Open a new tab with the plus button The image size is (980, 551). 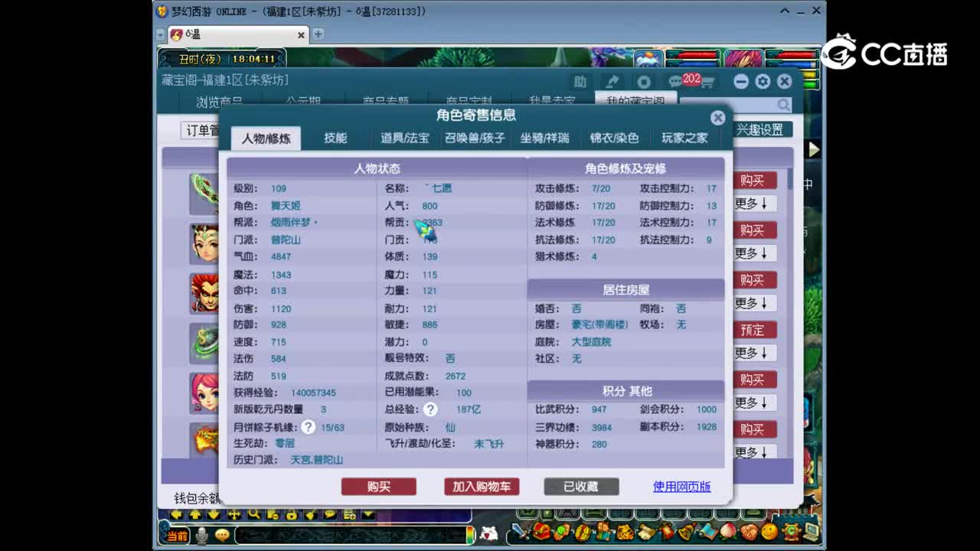(x=318, y=34)
